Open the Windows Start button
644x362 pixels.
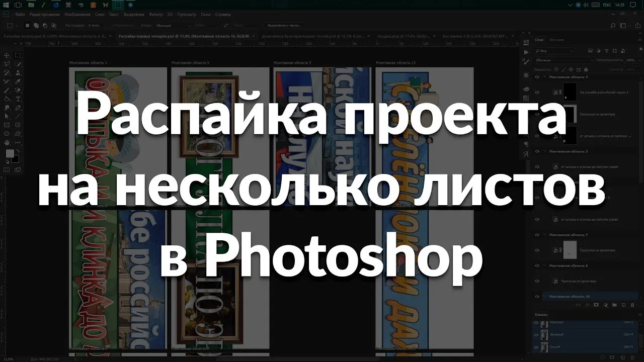[6, 5]
